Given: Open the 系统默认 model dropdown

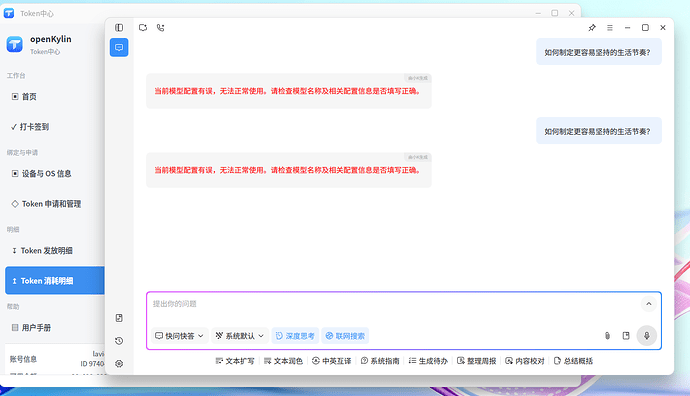Looking at the screenshot, I should [x=240, y=336].
